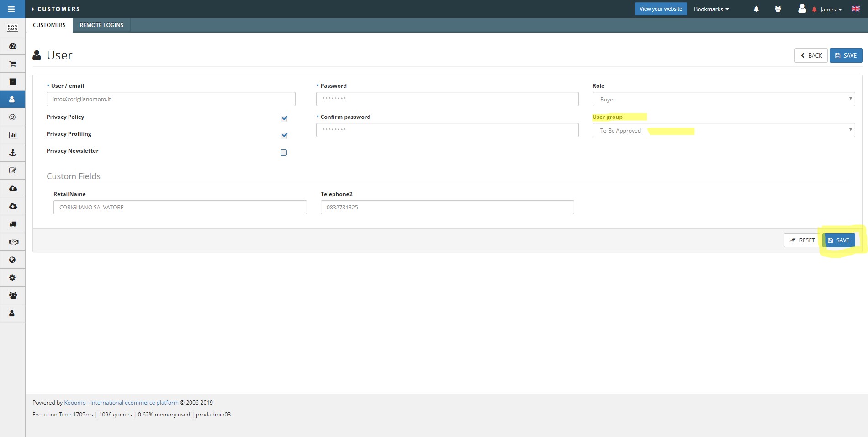Click the red alert bell beside James
This screenshot has width=868, height=437.
click(x=814, y=10)
